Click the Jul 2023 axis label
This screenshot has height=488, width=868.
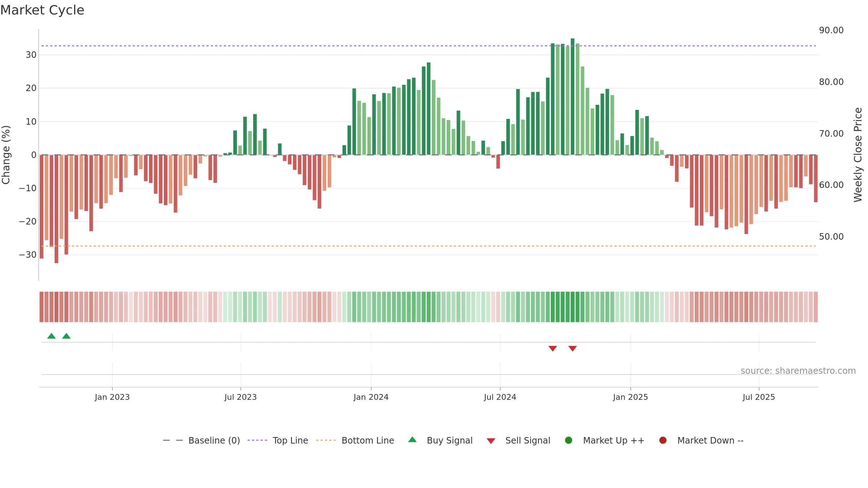(241, 397)
